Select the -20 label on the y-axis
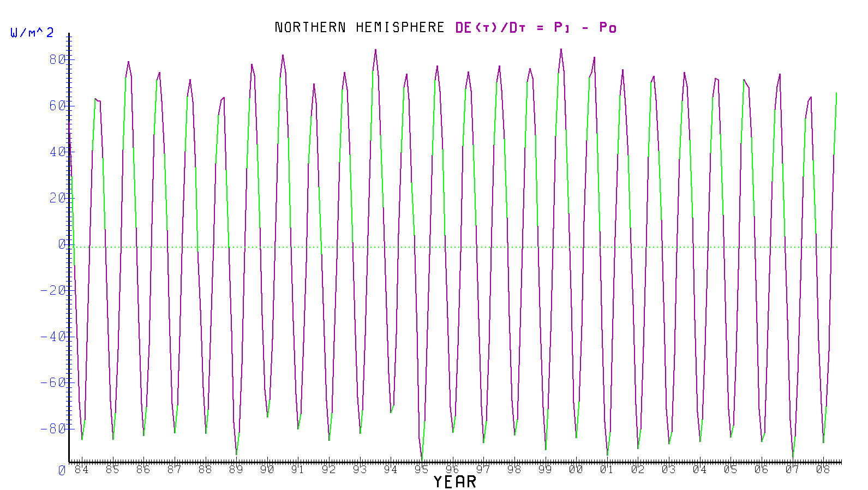 [53, 290]
